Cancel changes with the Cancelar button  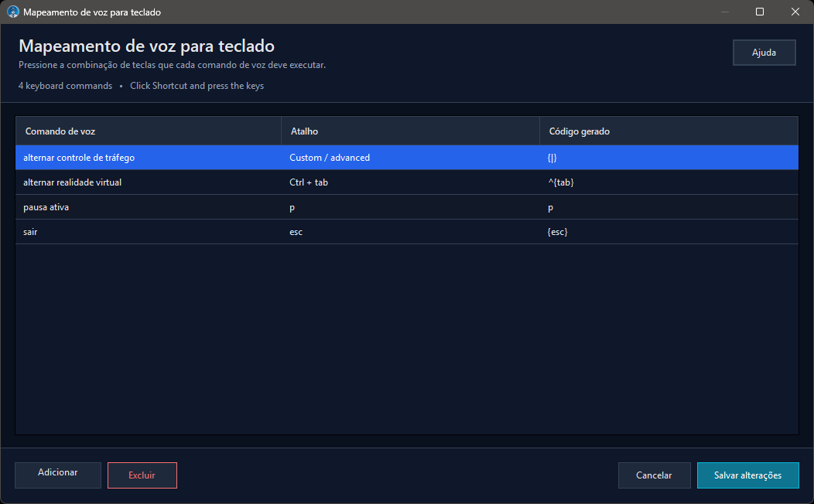(x=654, y=475)
